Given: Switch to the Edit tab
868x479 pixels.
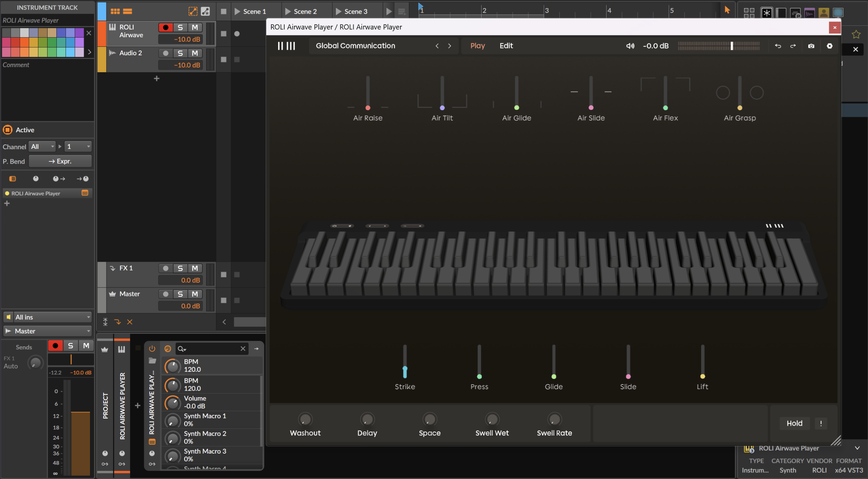Looking at the screenshot, I should tap(506, 46).
